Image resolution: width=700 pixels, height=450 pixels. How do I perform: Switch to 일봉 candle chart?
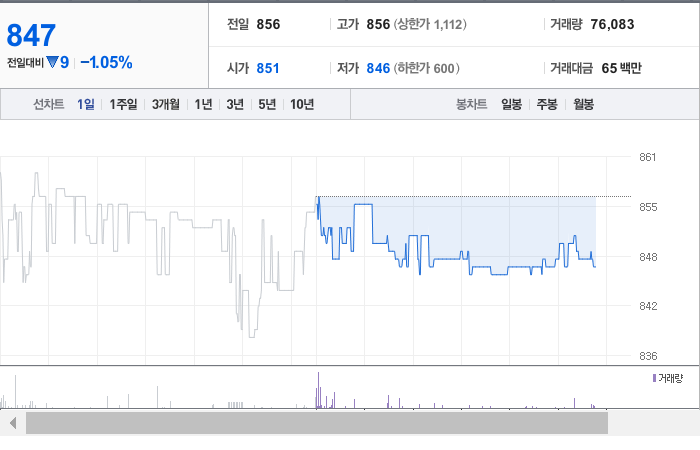[x=512, y=104]
